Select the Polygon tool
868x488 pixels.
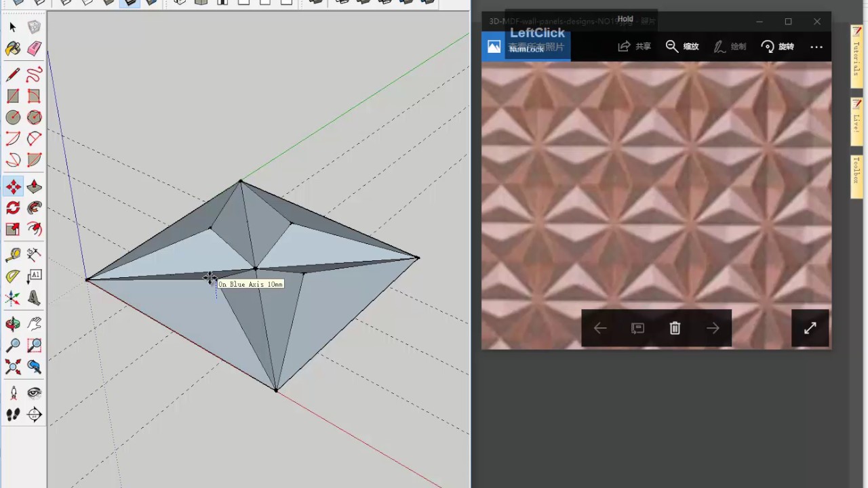35,117
